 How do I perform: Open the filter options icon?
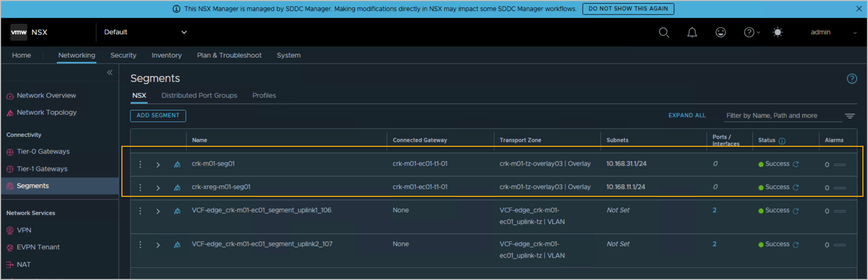coord(850,116)
